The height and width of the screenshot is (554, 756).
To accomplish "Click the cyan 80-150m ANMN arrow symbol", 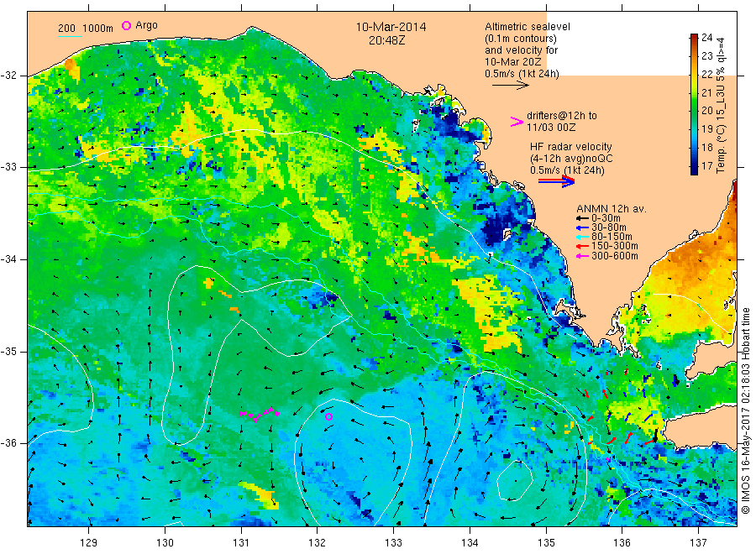I will 582,237.
